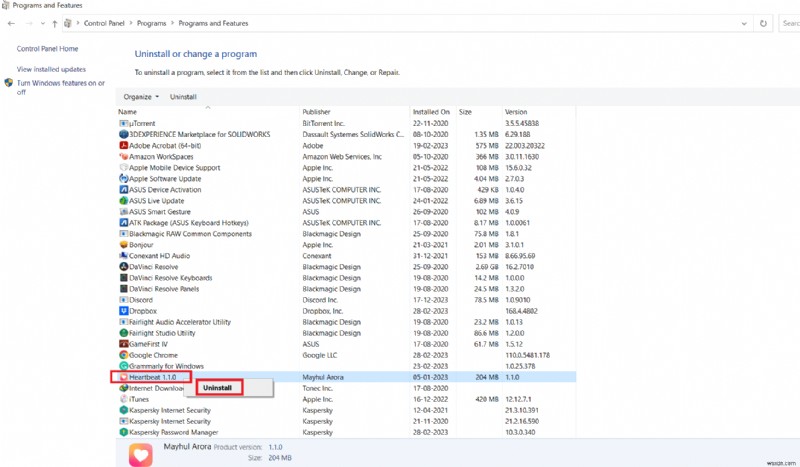800x467 pixels.
Task: Click version 110.0.5481.178 cell
Action: (527, 355)
